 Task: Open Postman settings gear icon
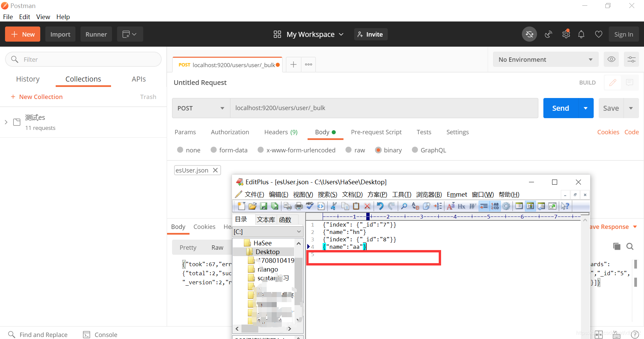click(x=566, y=34)
